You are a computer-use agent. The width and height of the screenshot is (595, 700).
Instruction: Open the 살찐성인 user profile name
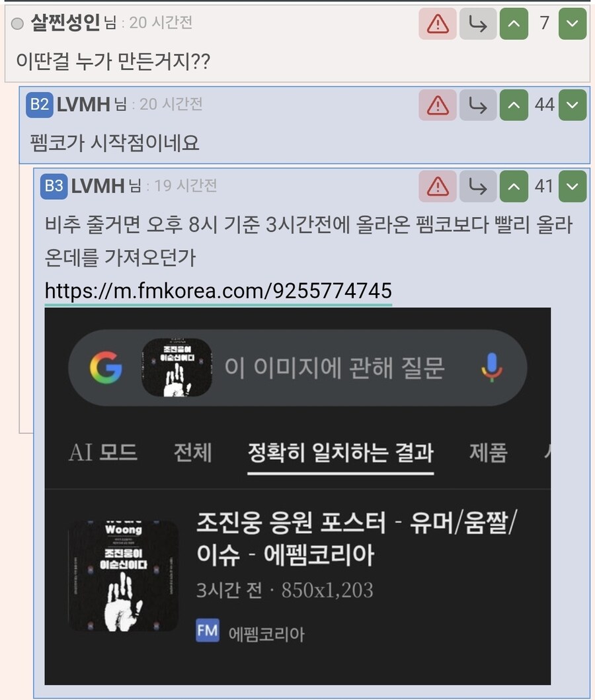point(65,22)
